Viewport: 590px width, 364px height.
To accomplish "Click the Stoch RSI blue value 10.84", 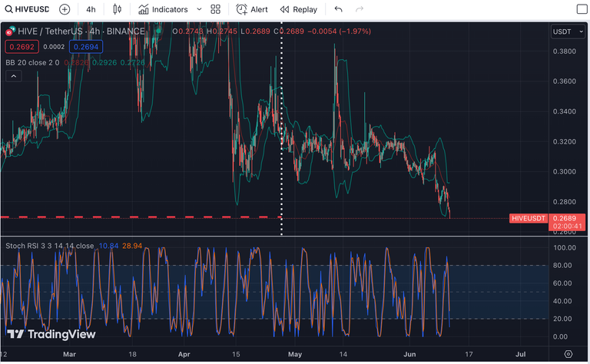I will tap(108, 246).
